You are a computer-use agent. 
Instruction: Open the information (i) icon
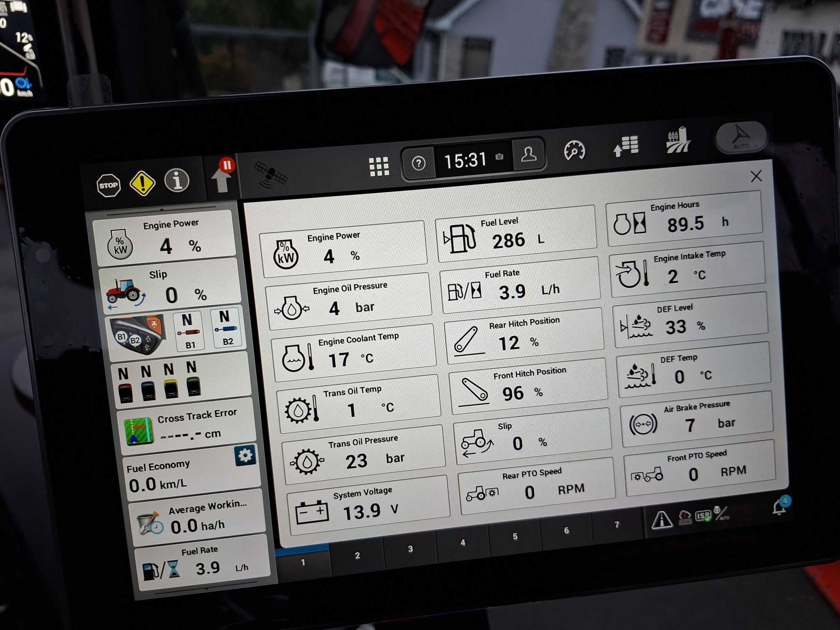coord(177,181)
